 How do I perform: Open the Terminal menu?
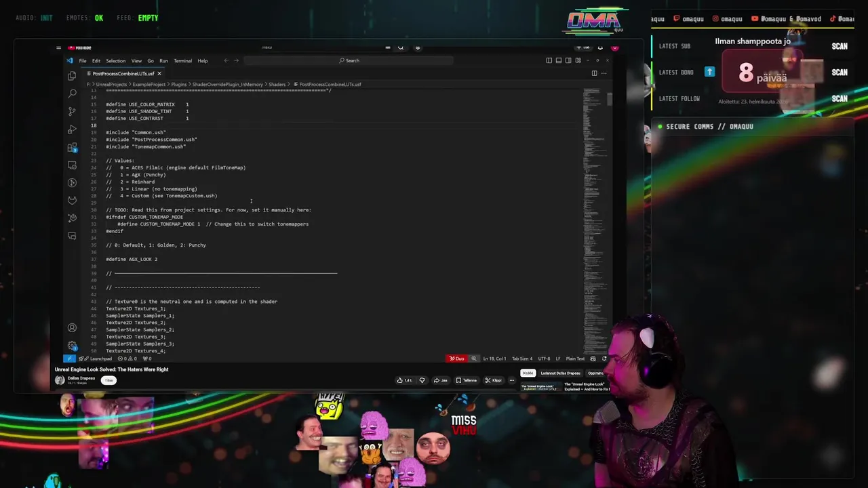(x=182, y=60)
